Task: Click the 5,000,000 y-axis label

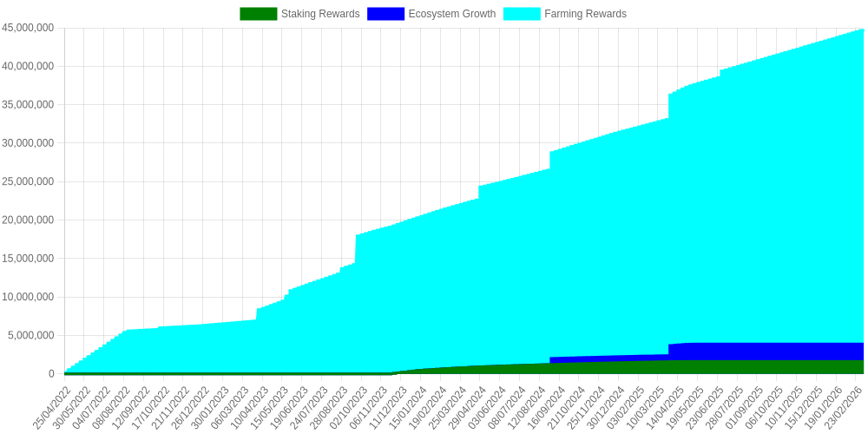Action: 30,335
